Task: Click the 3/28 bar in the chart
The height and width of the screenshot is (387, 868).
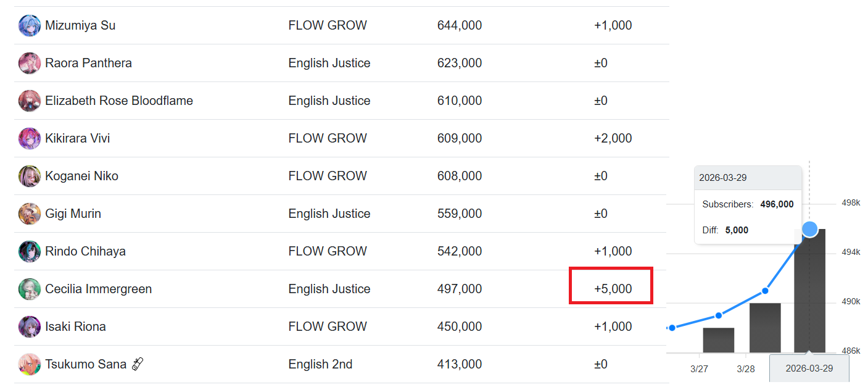Action: coord(765,328)
